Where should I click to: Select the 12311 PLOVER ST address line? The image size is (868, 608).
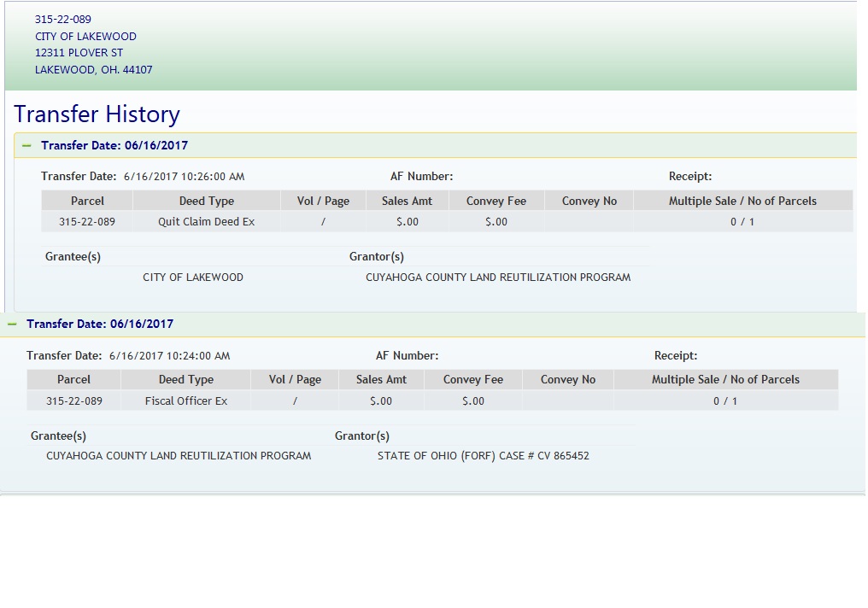click(79, 53)
